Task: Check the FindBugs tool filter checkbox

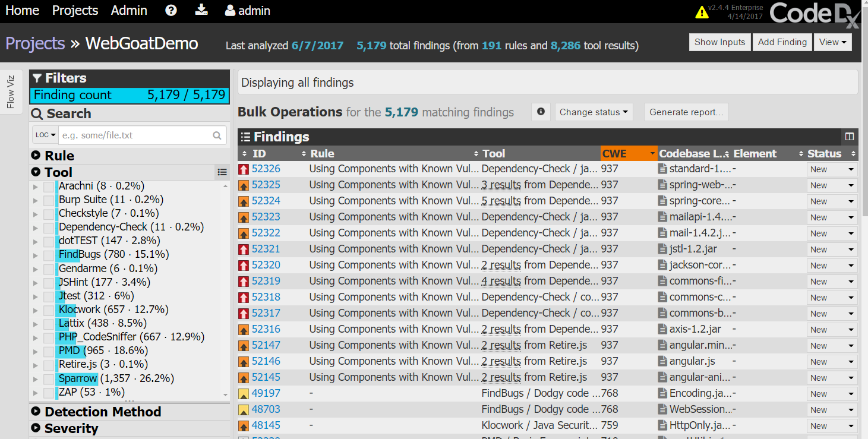Action: coord(49,255)
